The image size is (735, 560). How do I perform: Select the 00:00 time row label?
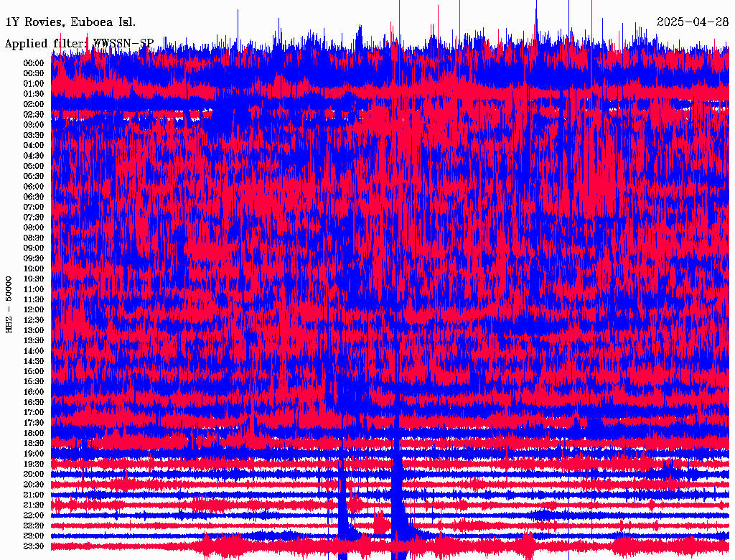click(x=34, y=63)
